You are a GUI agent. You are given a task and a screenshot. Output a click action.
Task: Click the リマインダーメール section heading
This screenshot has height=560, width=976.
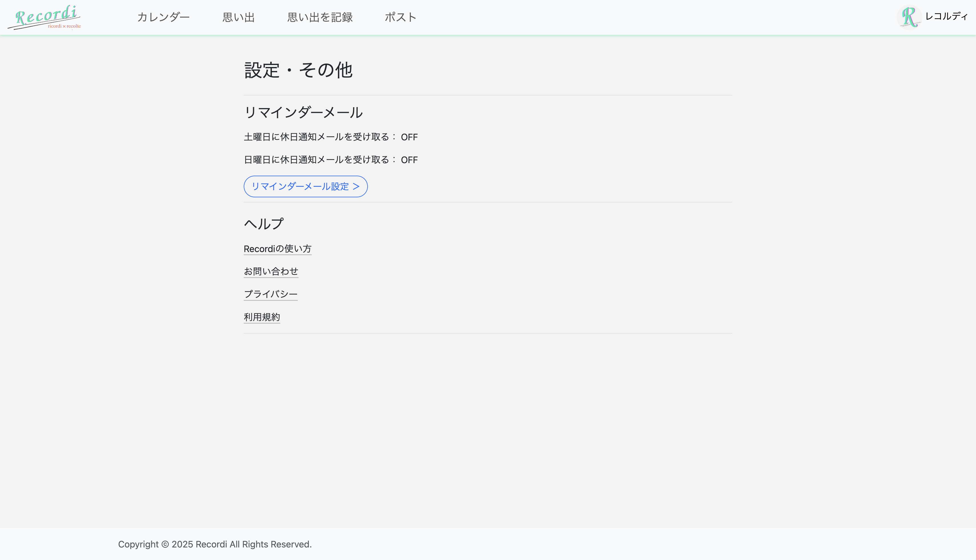click(303, 112)
